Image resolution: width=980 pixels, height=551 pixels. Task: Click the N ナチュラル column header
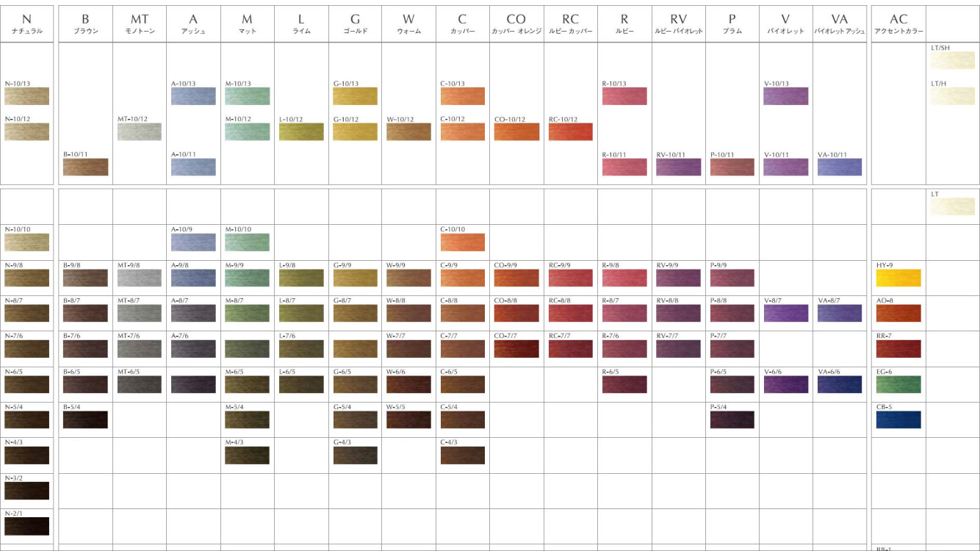[26, 24]
